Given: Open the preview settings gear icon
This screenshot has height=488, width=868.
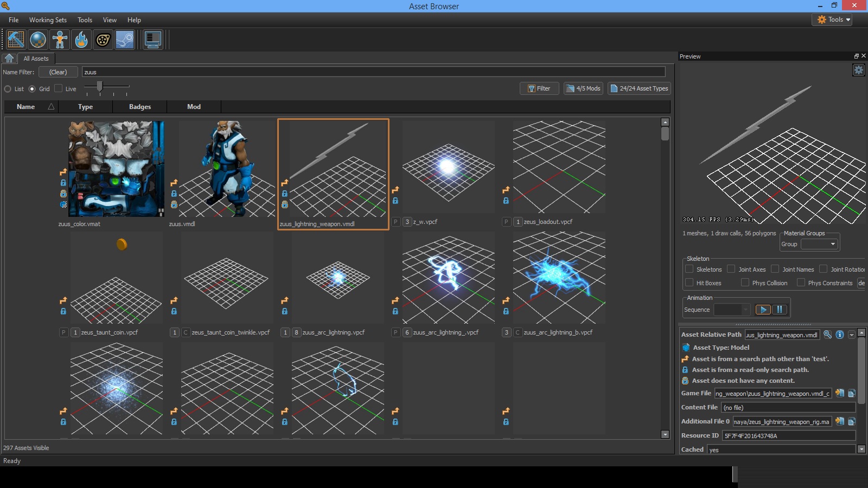Looking at the screenshot, I should (x=858, y=70).
